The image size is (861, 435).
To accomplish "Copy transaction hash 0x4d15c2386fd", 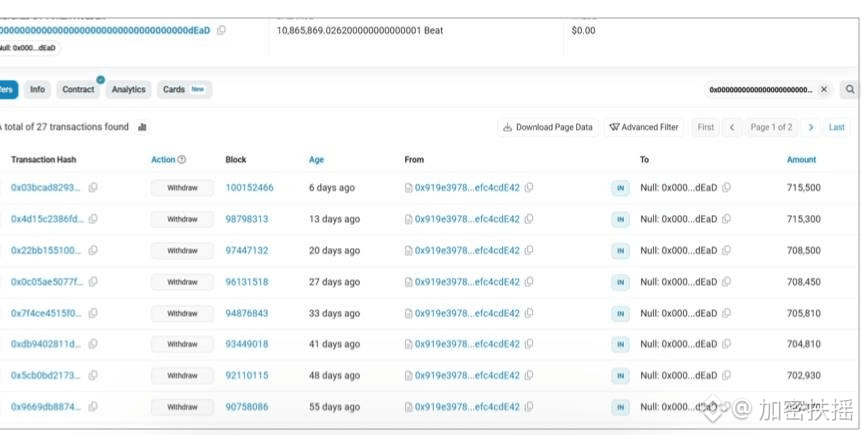I will click(93, 219).
